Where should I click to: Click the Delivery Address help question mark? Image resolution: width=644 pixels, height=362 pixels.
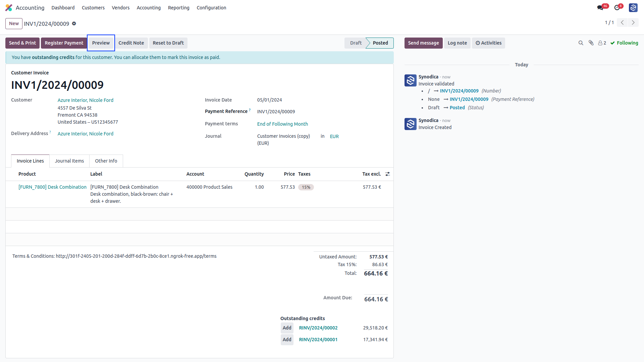click(x=50, y=132)
